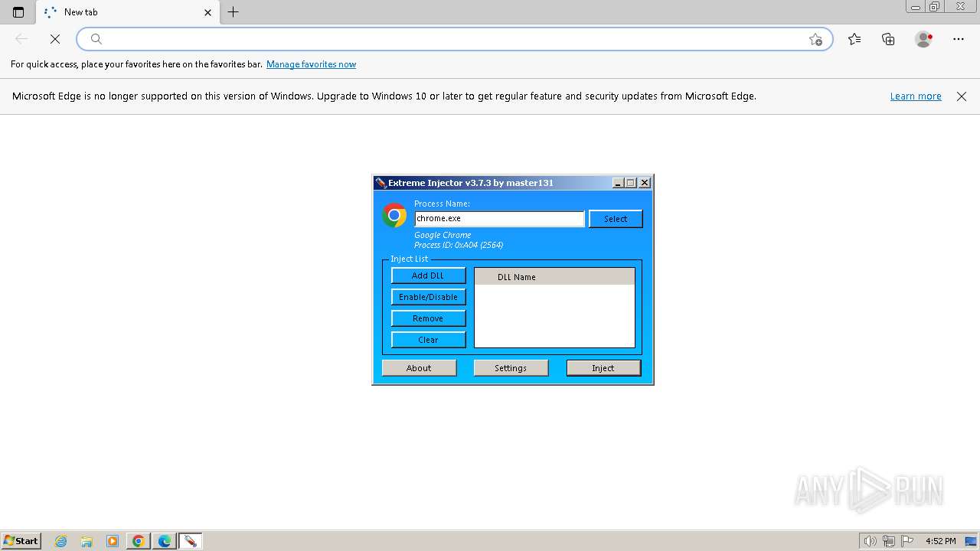Click the Manage favorites now link

311,64
